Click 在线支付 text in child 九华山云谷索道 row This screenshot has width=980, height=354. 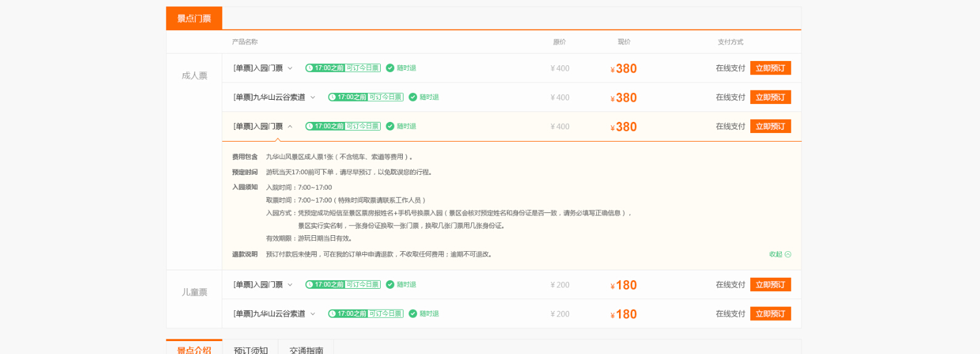pos(730,314)
